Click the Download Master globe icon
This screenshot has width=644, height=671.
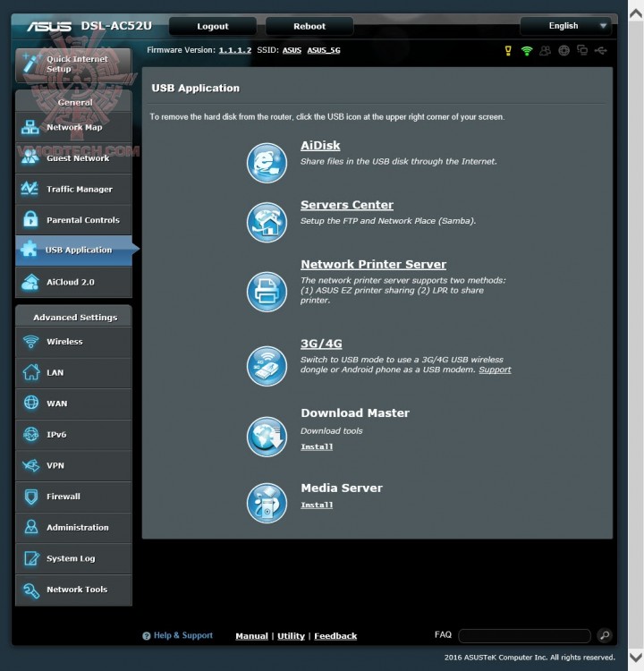pos(267,437)
